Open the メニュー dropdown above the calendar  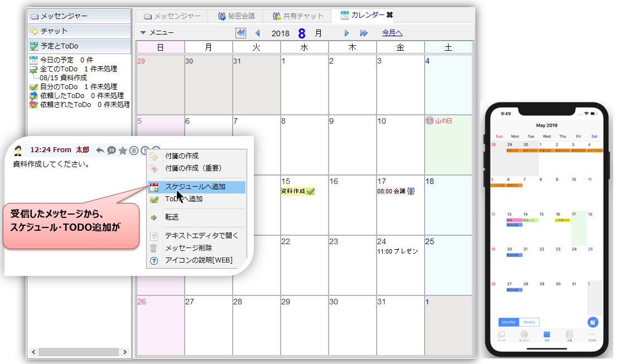(157, 33)
